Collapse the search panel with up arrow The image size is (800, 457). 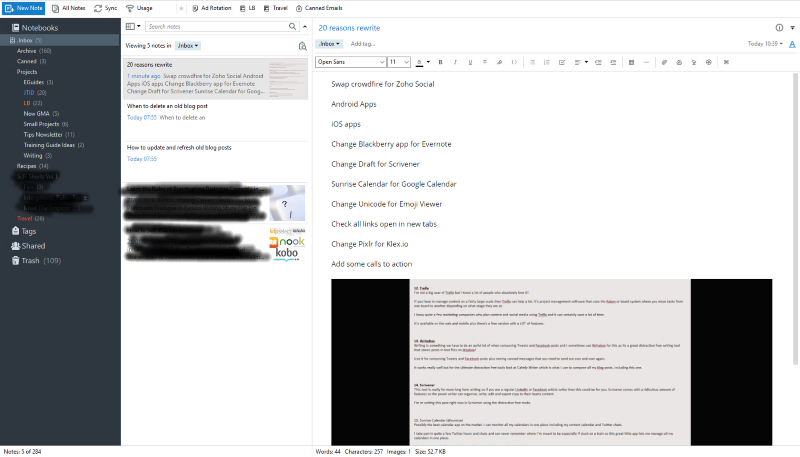[305, 27]
